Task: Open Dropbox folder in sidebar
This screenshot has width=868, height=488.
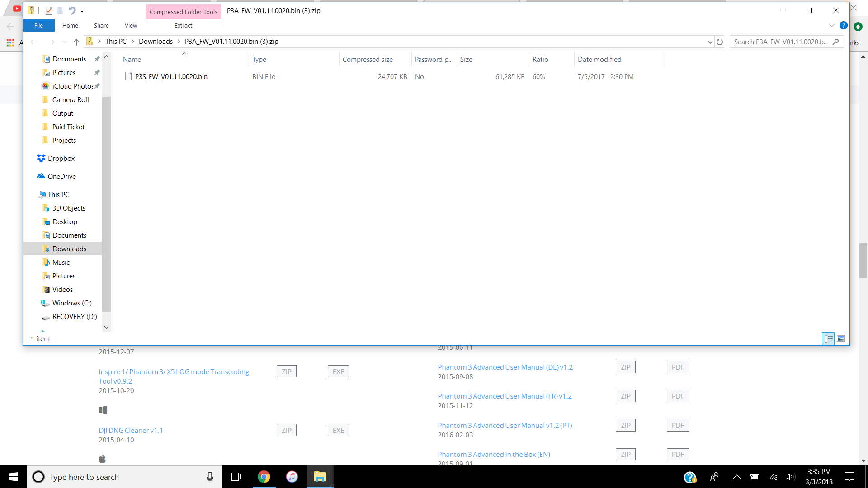Action: [x=60, y=158]
